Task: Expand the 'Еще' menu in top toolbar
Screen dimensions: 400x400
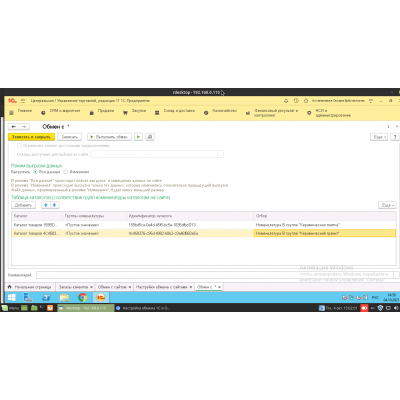Action: click(379, 137)
